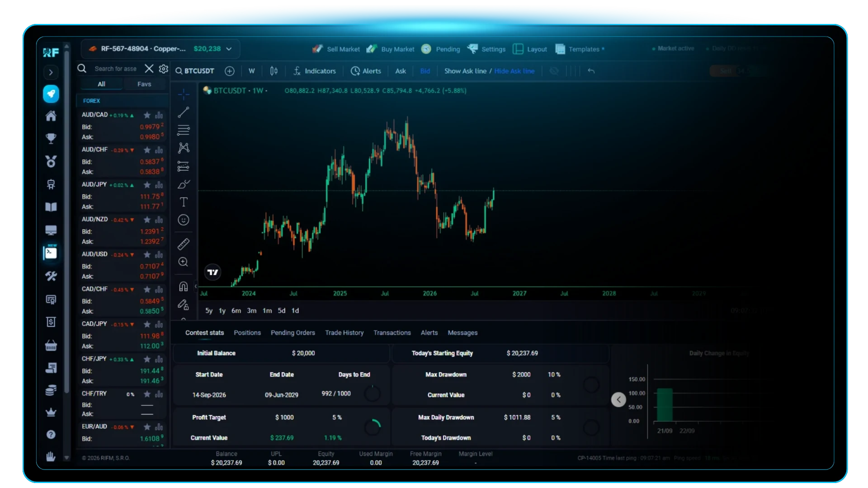Screen dimensions: 868x488
Task: Focus the Search for asset field
Action: 116,69
